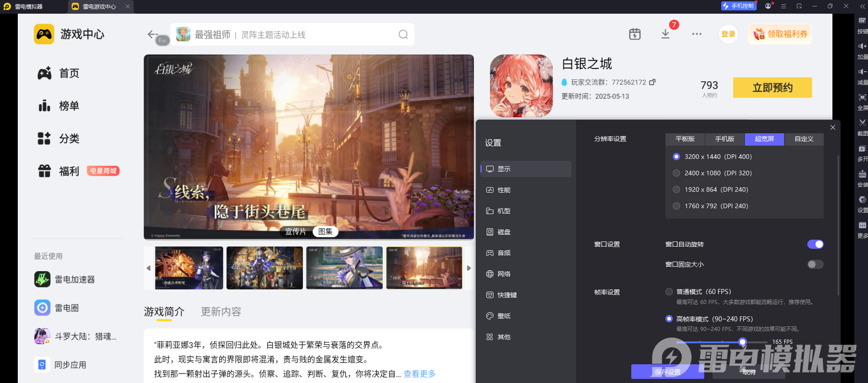This screenshot has width=868, height=383.
Task: Open the 网络 settings section
Action: (x=526, y=274)
